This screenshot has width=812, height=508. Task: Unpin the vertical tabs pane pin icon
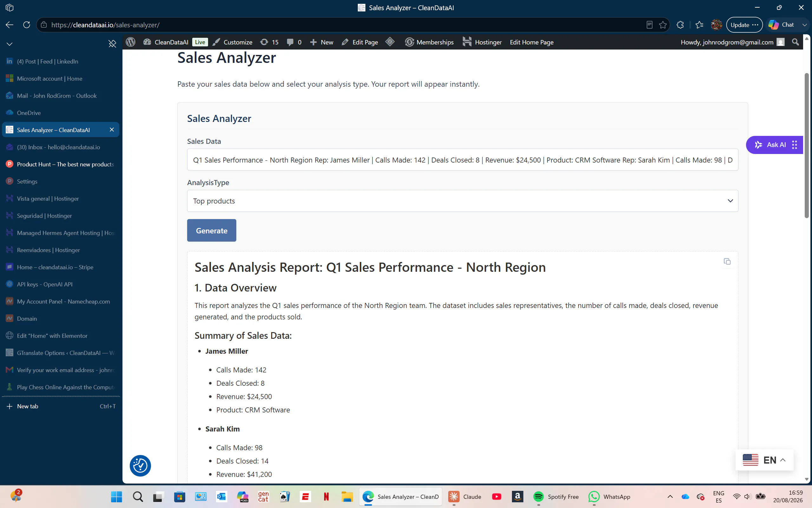[112, 44]
